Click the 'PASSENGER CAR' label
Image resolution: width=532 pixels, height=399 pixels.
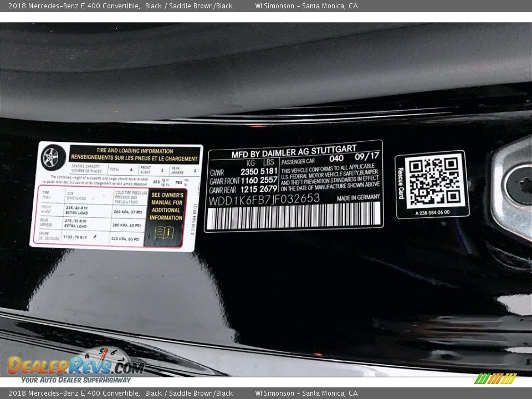click(298, 162)
